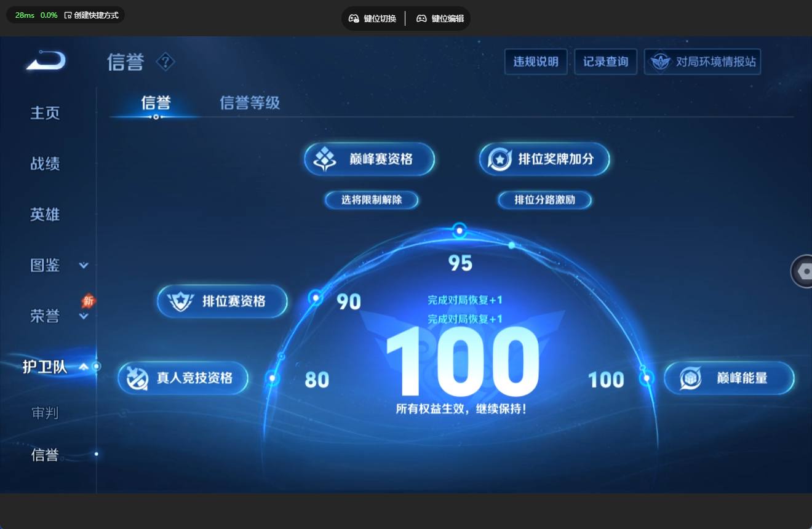Click the 对局环境情报站 badge icon

coord(660,62)
